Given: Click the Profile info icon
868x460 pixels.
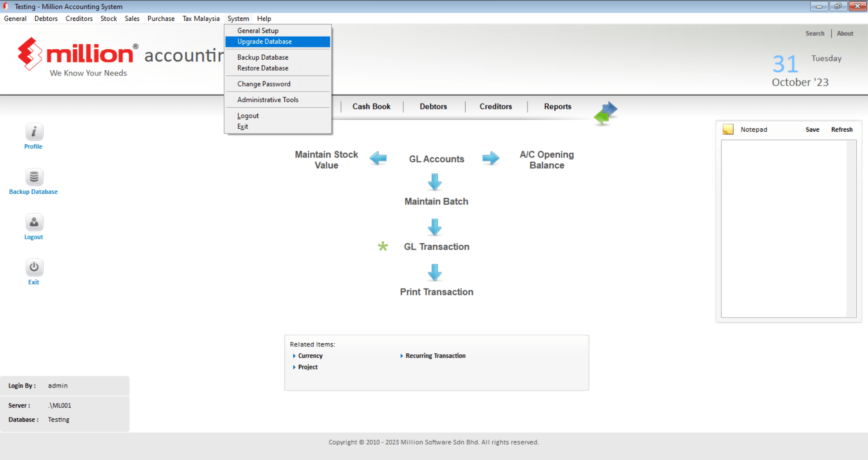Looking at the screenshot, I should pyautogui.click(x=34, y=132).
